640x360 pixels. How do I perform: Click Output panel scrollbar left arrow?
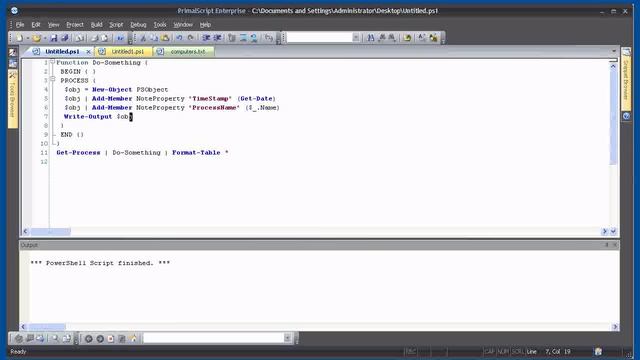pos(23,327)
